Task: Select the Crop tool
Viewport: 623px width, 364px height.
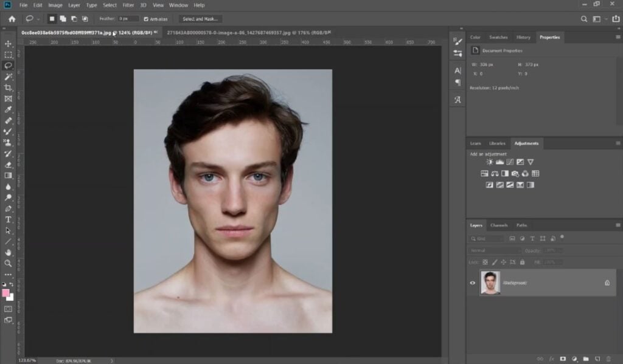Action: [8, 88]
